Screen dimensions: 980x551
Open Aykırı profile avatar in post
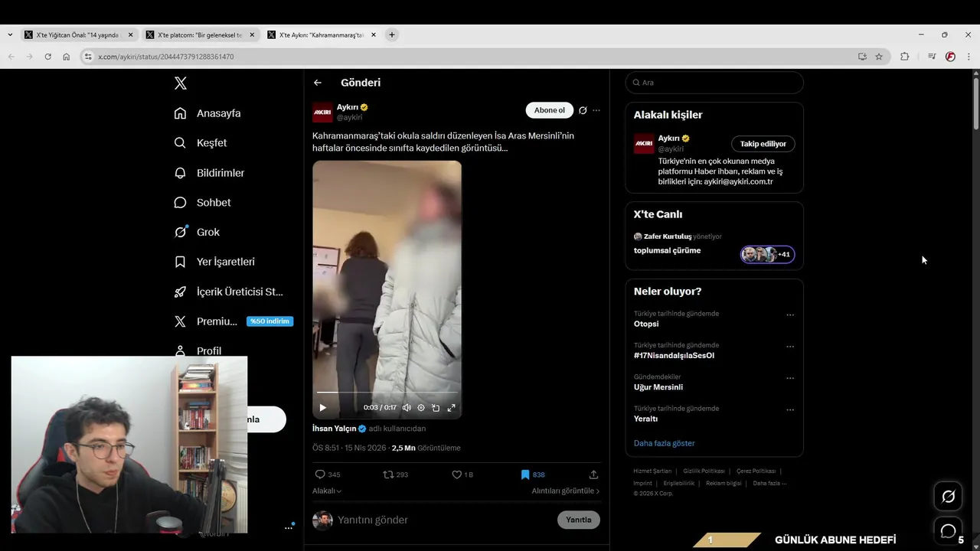(x=322, y=112)
